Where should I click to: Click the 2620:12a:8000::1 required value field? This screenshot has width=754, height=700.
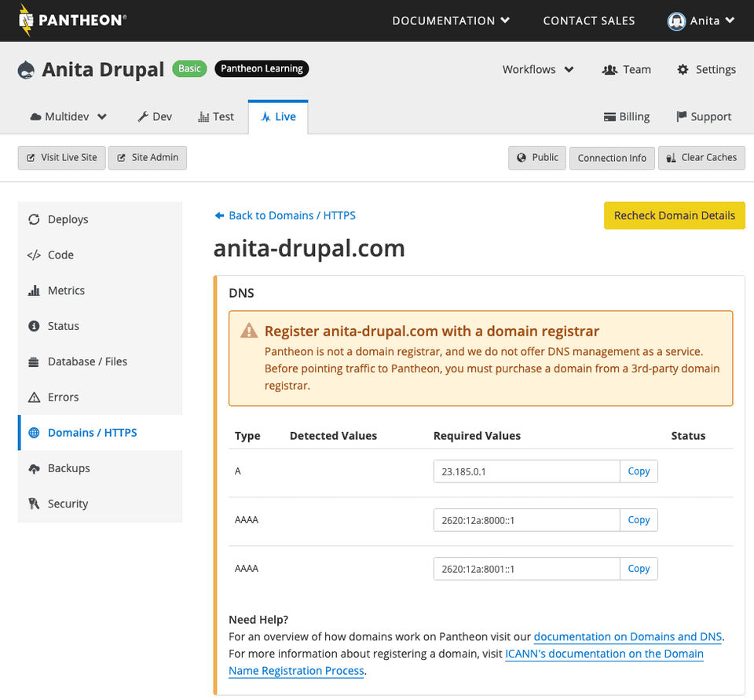(x=526, y=520)
